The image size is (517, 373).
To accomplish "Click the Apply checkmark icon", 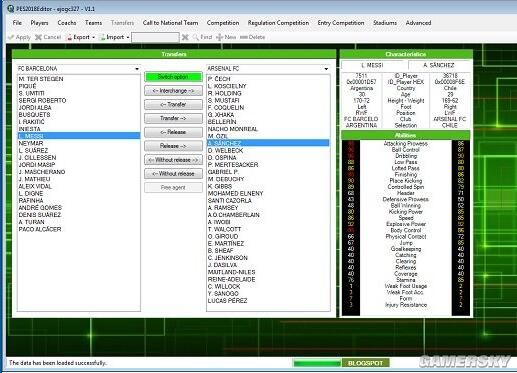I will coord(11,37).
